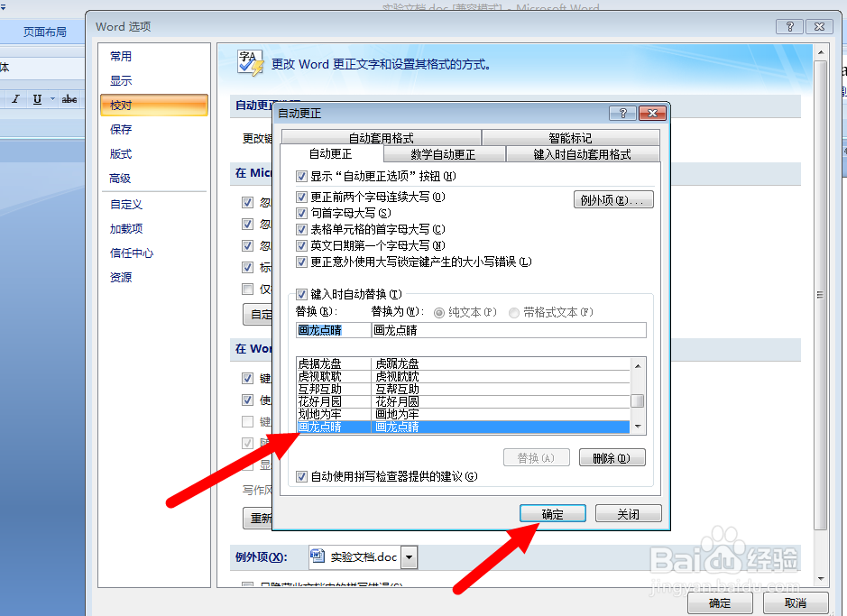Open the 页面布局 ribbon tab
Viewport: 847px width, 616px height.
44,32
